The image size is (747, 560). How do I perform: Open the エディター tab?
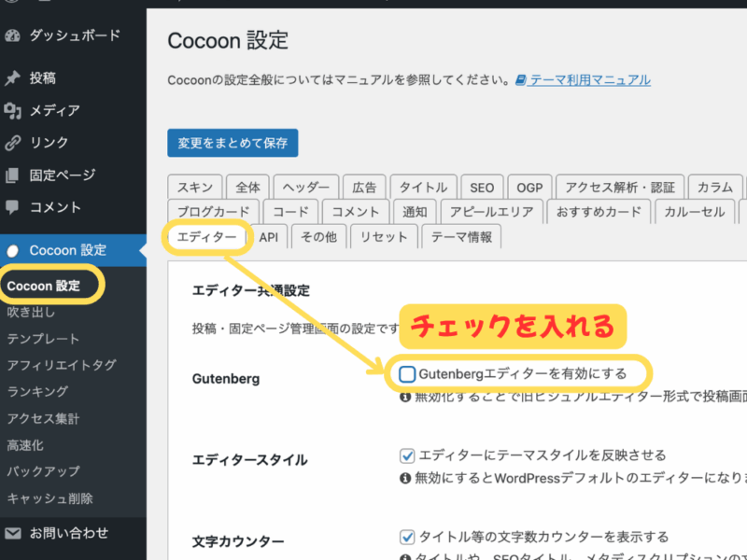[206, 237]
